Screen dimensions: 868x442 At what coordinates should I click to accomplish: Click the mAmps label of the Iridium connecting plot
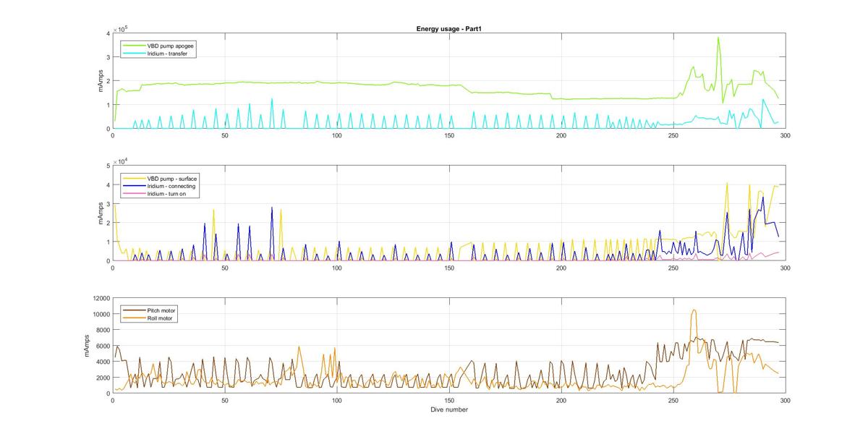tap(102, 213)
